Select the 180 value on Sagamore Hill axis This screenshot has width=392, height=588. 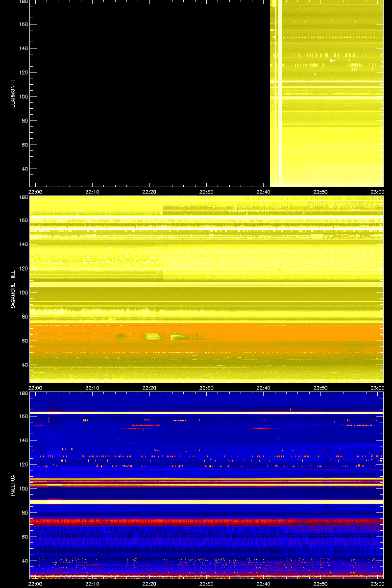pos(23,198)
